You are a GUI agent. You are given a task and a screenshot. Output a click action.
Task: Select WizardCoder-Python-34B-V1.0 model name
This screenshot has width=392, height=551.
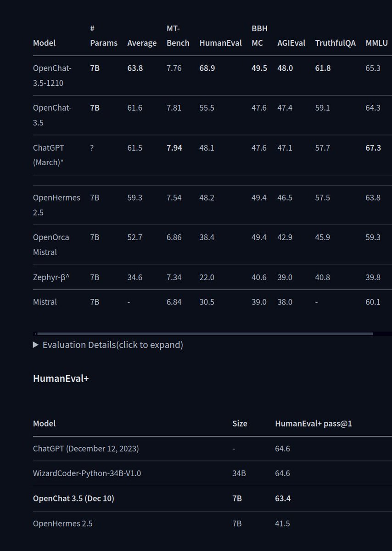(x=87, y=473)
